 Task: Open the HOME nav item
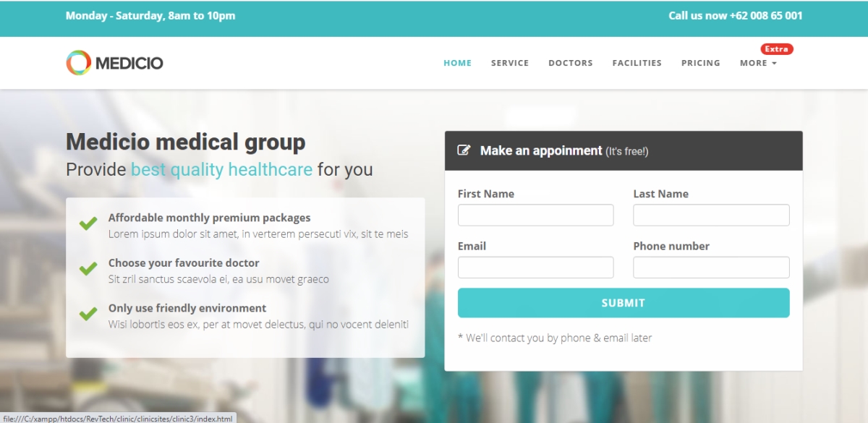click(x=457, y=63)
